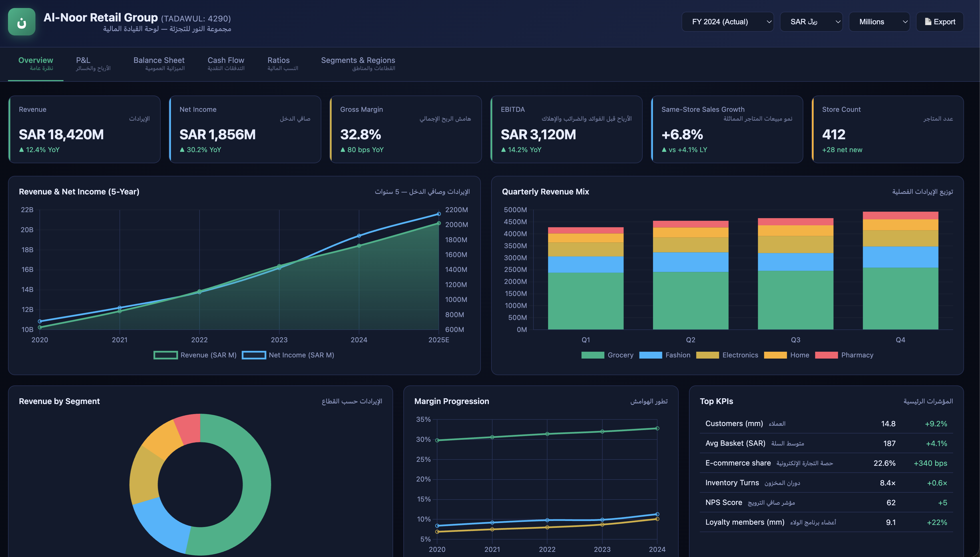
Task: Click the Revenue by Segment title
Action: coord(59,401)
